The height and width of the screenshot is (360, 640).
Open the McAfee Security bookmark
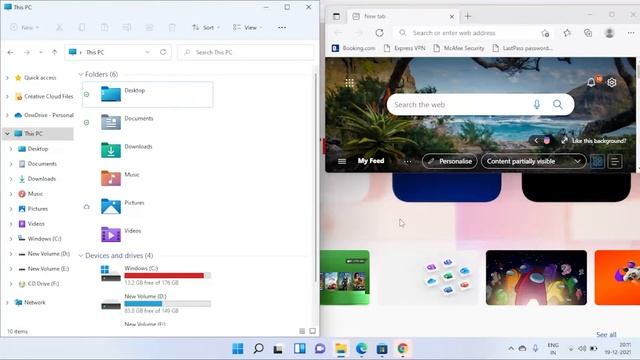pos(459,48)
